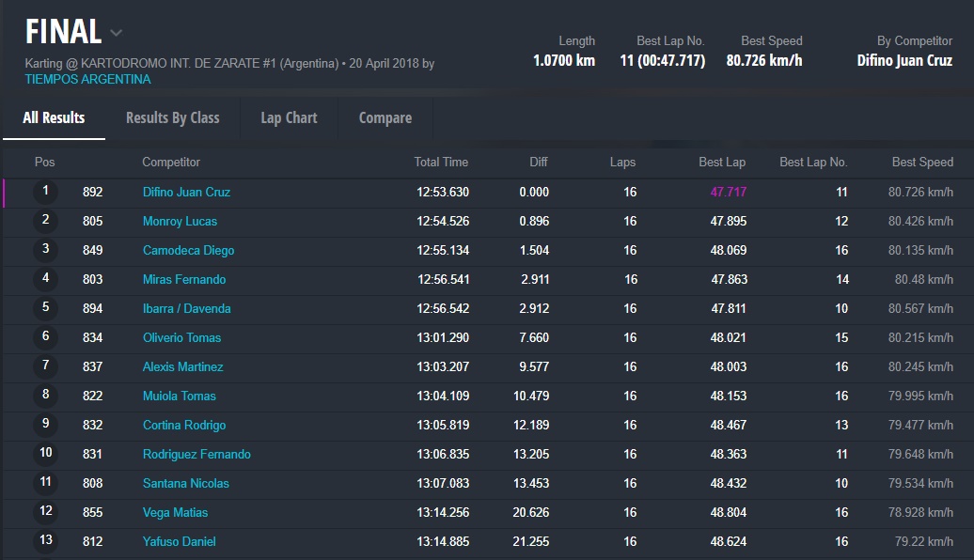Click the position 13 circle badge

[x=45, y=541]
